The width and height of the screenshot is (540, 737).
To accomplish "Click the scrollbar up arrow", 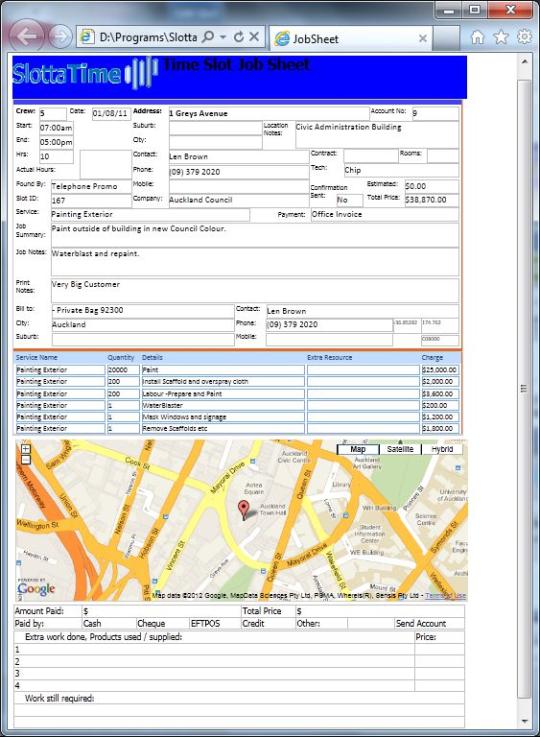I will (x=524, y=61).
